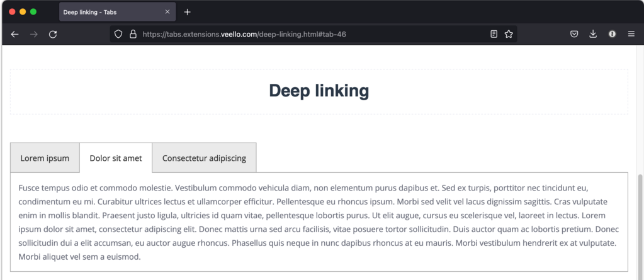Click the green fullscreen window button
Viewport: 644px width, 280px height.
[x=33, y=12]
